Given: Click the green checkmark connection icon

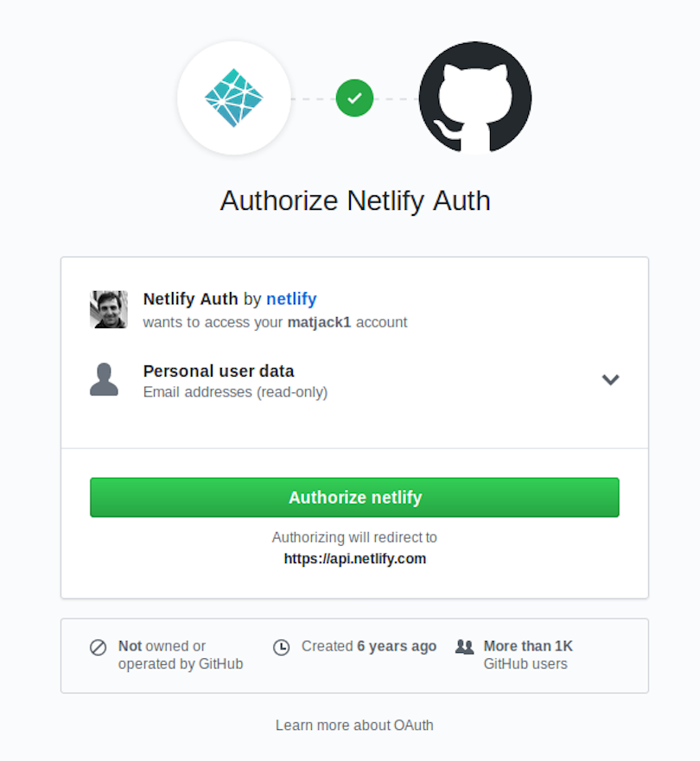Looking at the screenshot, I should tap(354, 98).
